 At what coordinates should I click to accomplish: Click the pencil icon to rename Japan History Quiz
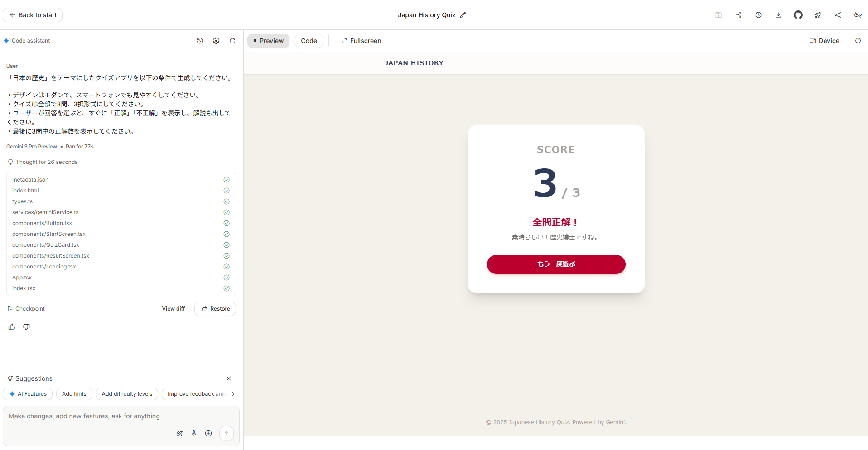(x=463, y=15)
